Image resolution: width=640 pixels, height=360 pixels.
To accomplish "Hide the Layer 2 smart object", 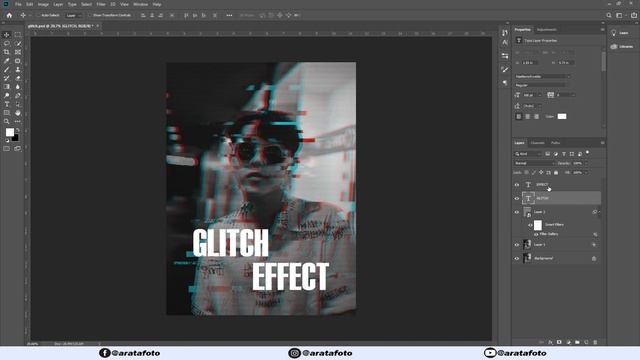I will pyautogui.click(x=517, y=212).
